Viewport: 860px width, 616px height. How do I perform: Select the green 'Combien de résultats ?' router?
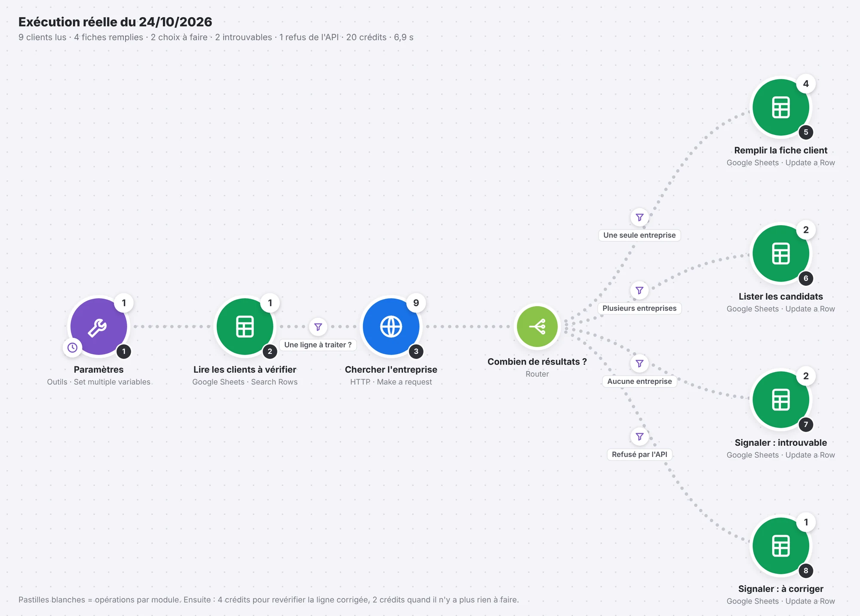coord(537,327)
